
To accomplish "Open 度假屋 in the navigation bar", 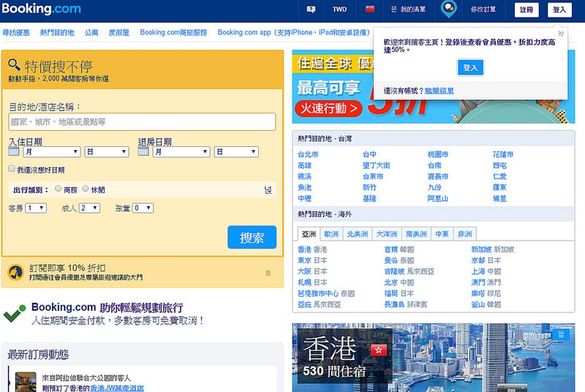I will coord(119,33).
